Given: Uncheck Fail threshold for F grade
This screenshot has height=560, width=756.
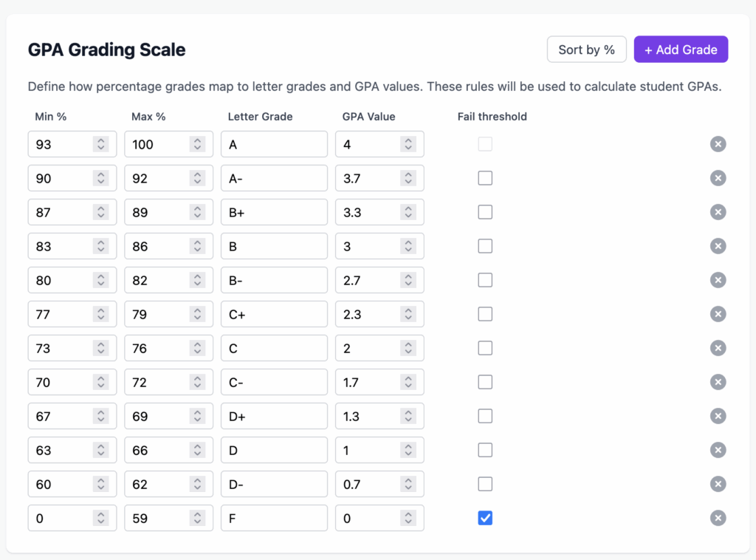Looking at the screenshot, I should [x=485, y=518].
